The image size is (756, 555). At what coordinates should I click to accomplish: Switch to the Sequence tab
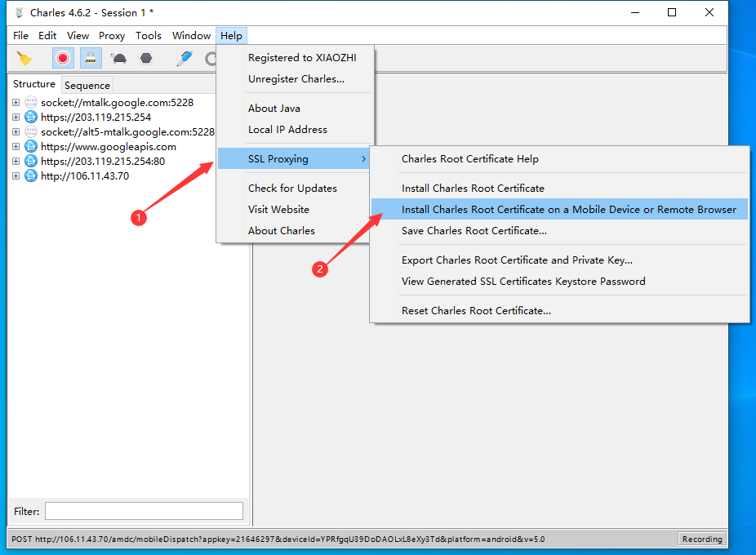pos(87,86)
